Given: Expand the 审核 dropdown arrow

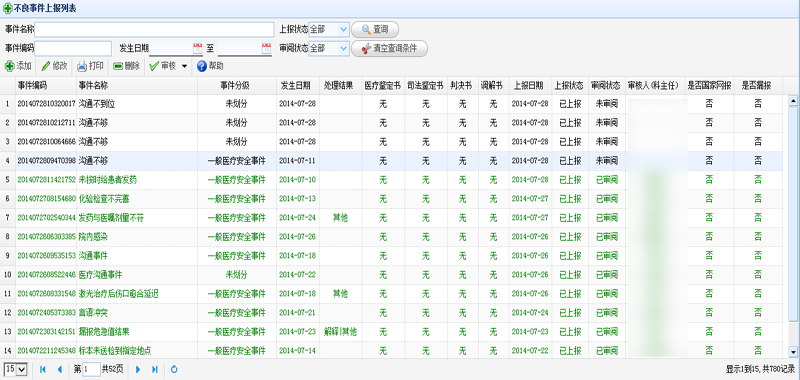Looking at the screenshot, I should click(x=184, y=66).
